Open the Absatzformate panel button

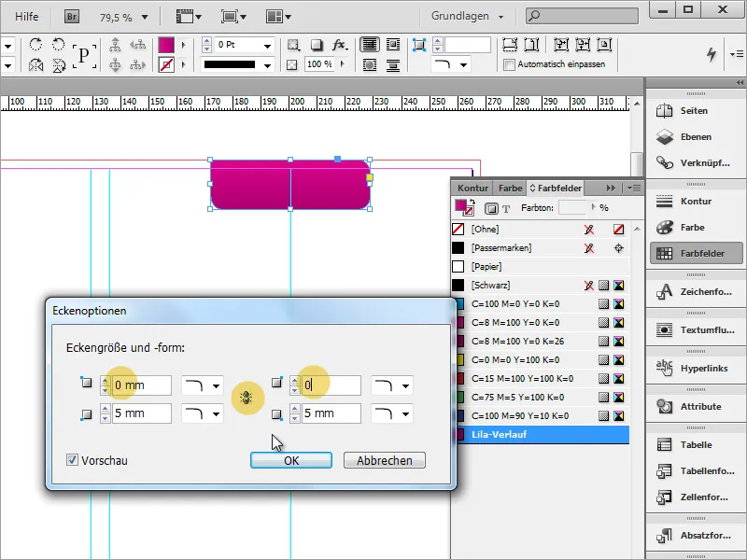(x=696, y=535)
